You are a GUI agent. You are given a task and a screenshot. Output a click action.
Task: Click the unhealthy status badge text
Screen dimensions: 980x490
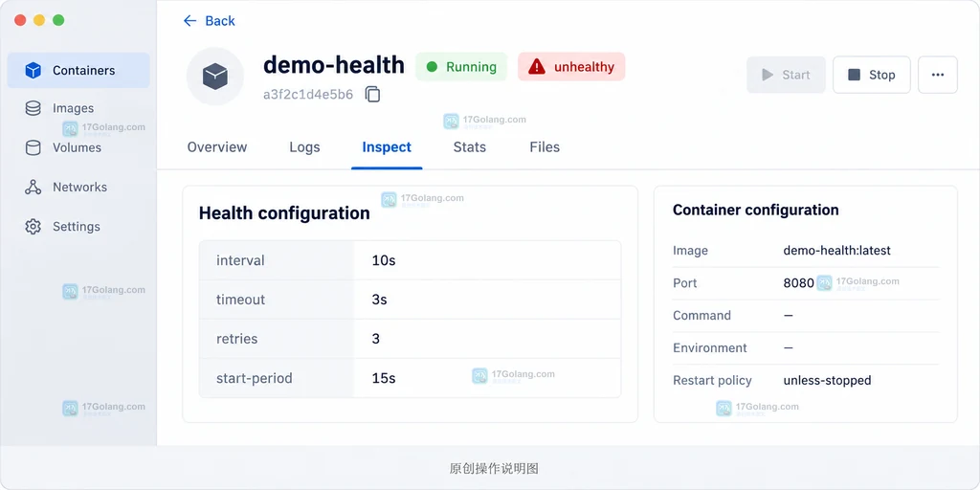point(584,67)
